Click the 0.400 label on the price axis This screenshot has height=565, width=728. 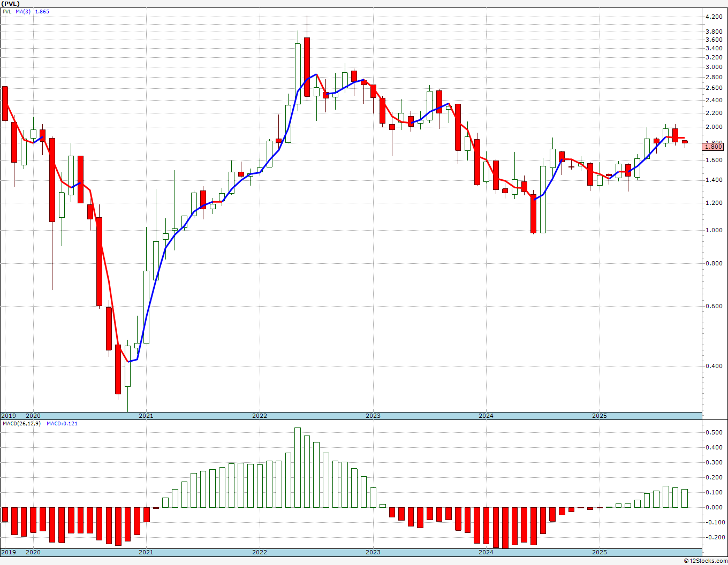(x=714, y=367)
